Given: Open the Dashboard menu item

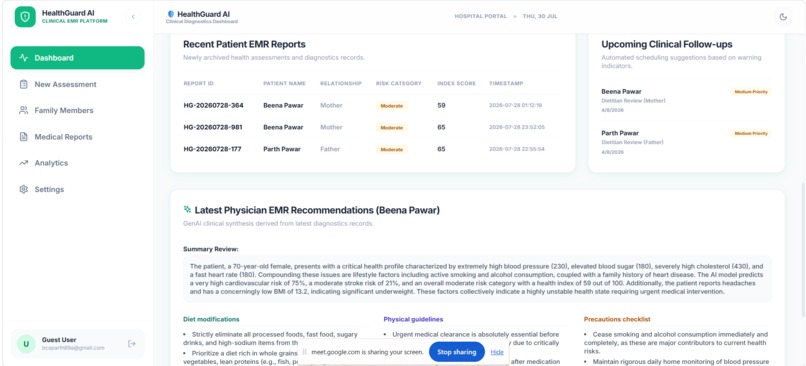Looking at the screenshot, I should 77,58.
